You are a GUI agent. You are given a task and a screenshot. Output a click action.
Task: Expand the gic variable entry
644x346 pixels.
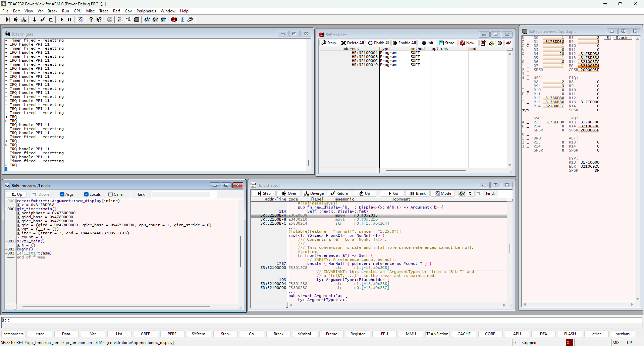(18, 225)
